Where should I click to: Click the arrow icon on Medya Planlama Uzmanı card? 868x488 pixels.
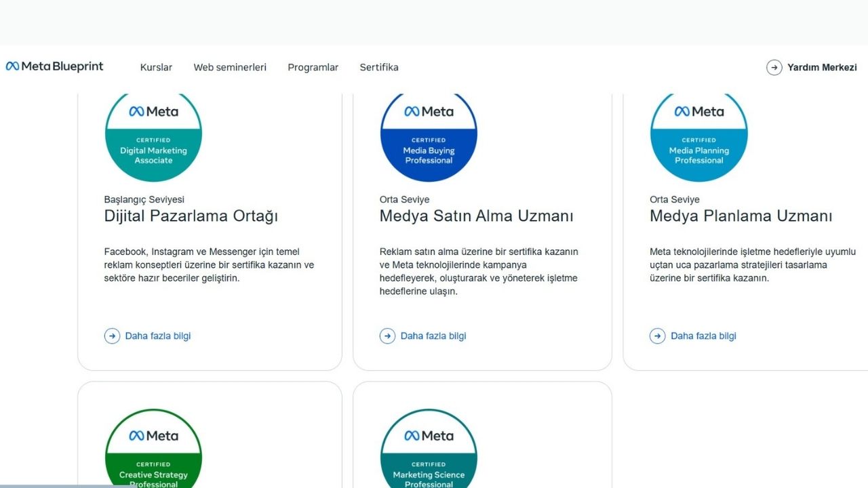(657, 335)
